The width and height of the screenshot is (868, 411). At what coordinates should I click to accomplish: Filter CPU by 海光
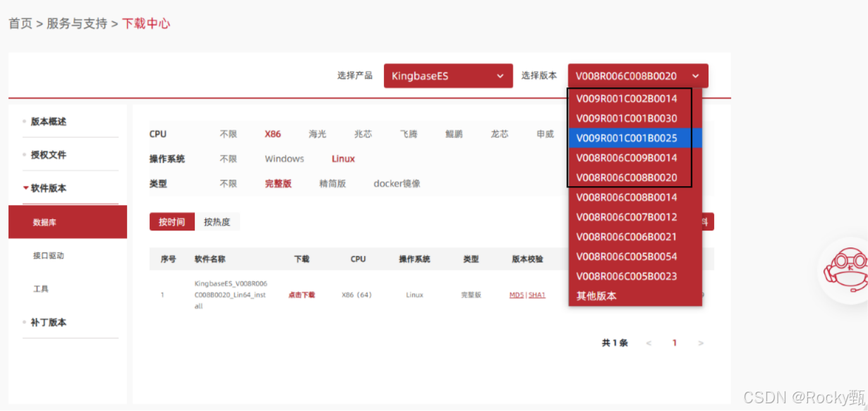coord(318,134)
